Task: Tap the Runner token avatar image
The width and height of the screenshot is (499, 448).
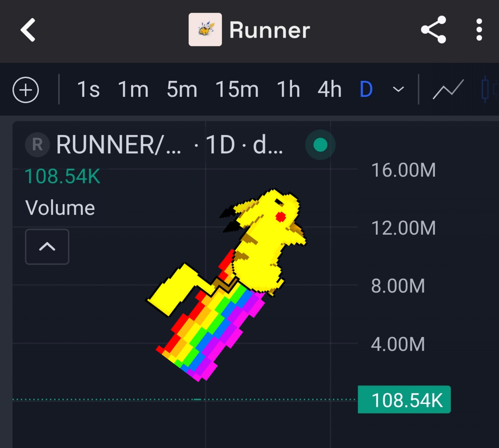Action: [205, 30]
